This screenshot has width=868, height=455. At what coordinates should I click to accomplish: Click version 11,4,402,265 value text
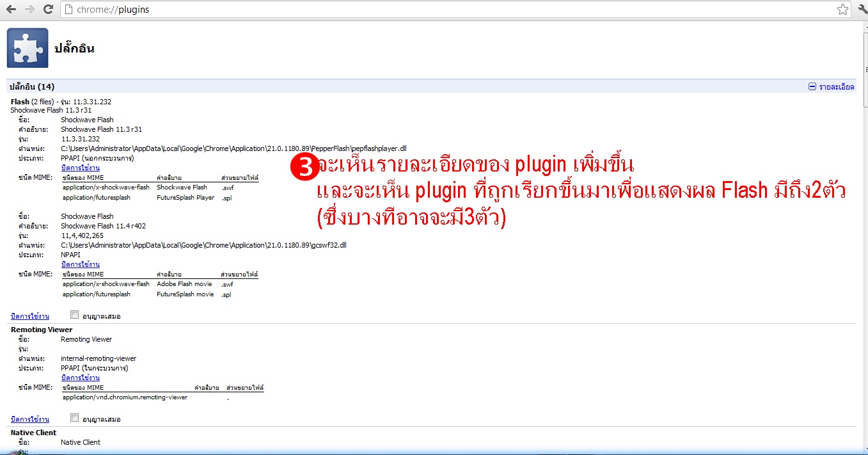(82, 235)
